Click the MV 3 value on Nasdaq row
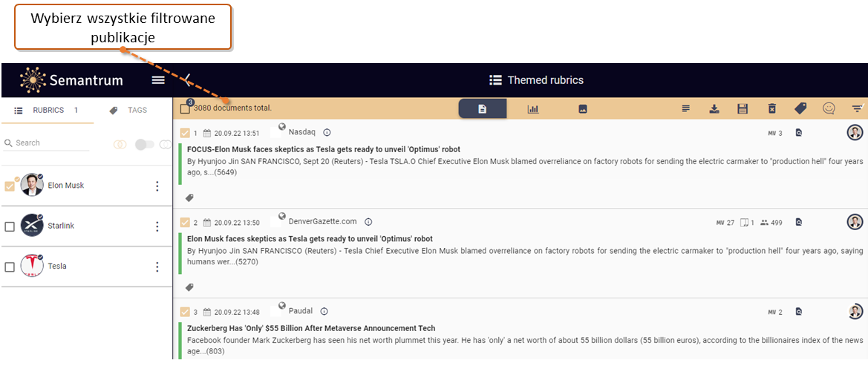 [x=775, y=134]
